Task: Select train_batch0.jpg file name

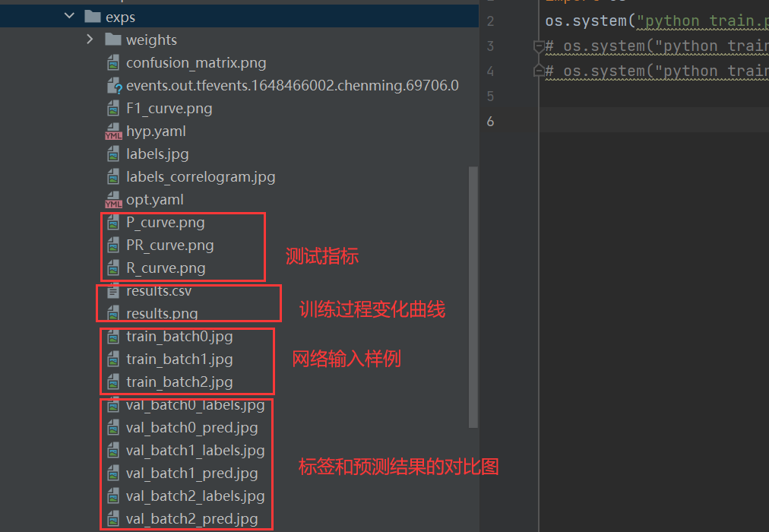Action: [x=179, y=337]
